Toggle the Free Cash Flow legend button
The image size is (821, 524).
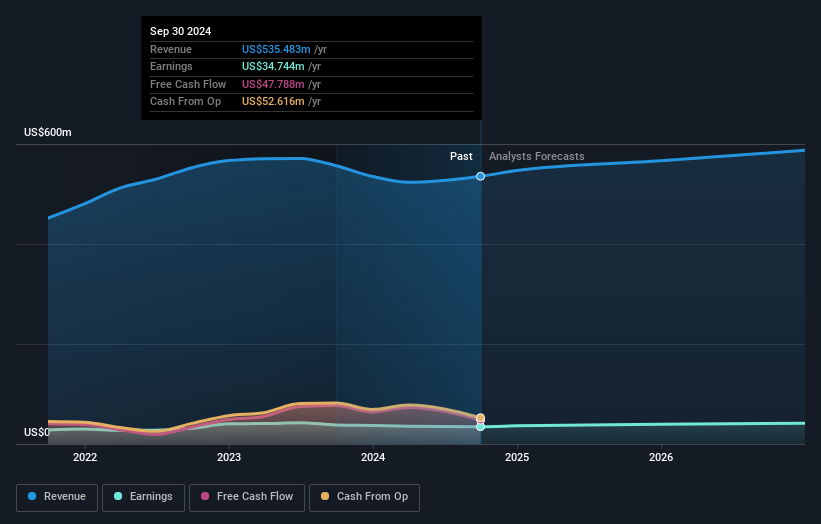click(x=247, y=497)
